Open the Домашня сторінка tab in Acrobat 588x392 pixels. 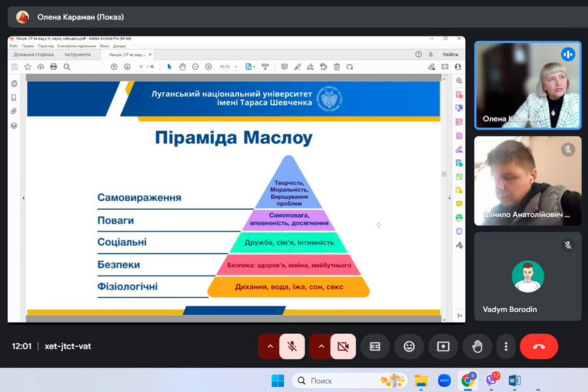coord(34,55)
